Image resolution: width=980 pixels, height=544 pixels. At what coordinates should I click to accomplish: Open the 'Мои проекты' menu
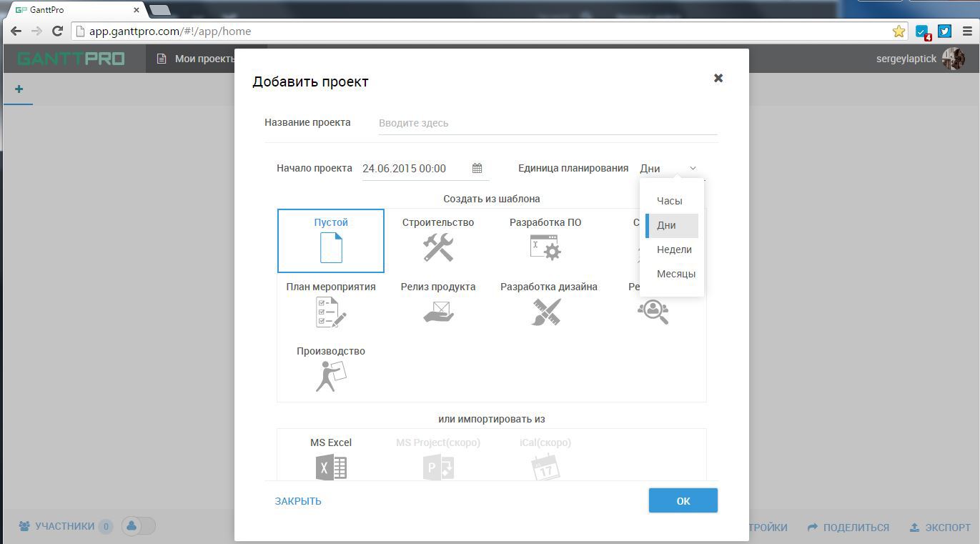[197, 59]
